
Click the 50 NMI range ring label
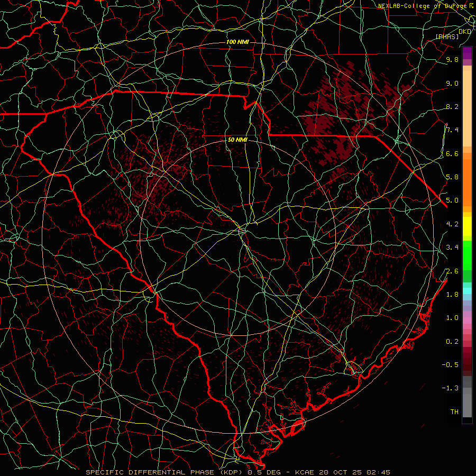point(237,140)
